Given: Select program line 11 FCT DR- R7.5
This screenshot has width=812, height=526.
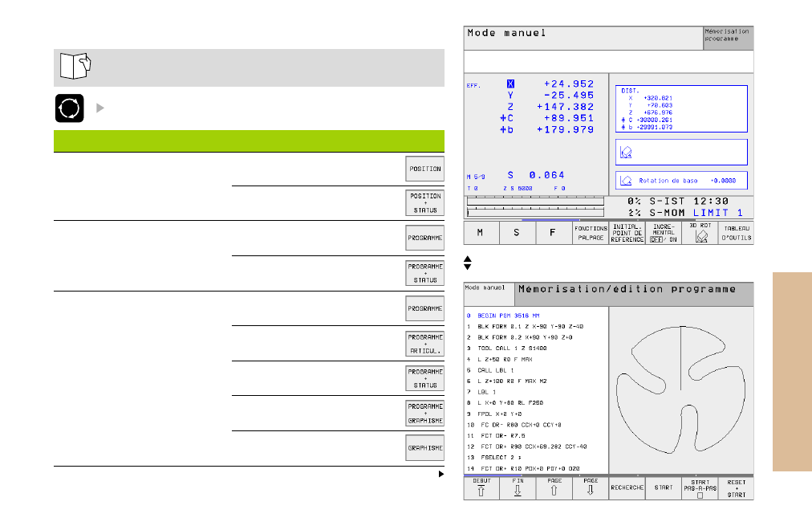Looking at the screenshot, I should pyautogui.click(x=496, y=436).
